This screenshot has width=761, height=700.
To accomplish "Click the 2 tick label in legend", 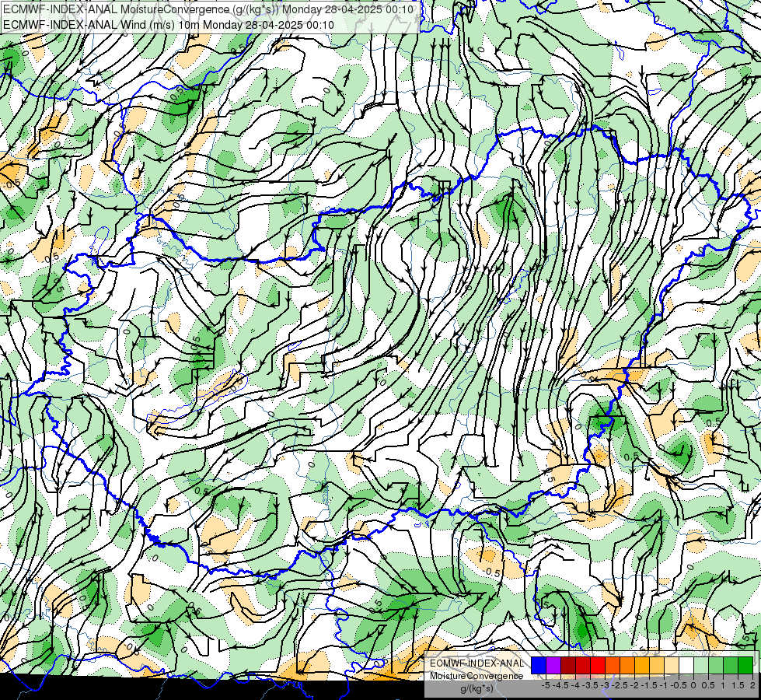I will click(x=752, y=685).
